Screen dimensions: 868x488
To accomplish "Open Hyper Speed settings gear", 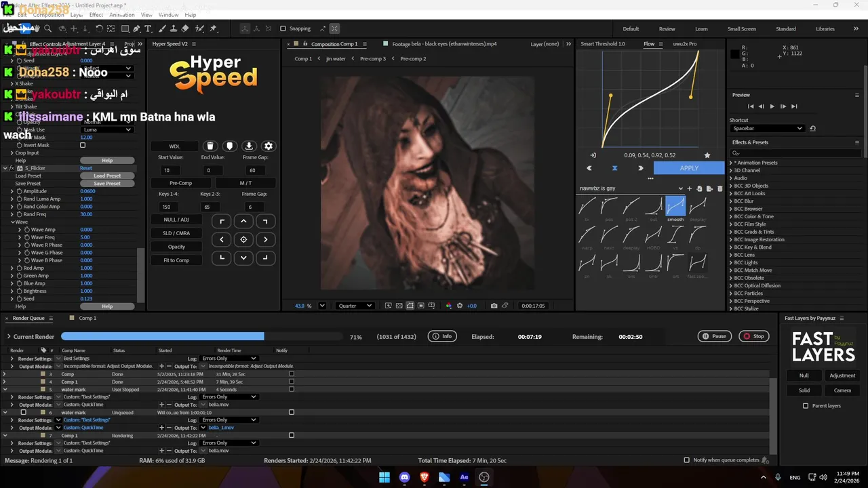I will click(269, 146).
